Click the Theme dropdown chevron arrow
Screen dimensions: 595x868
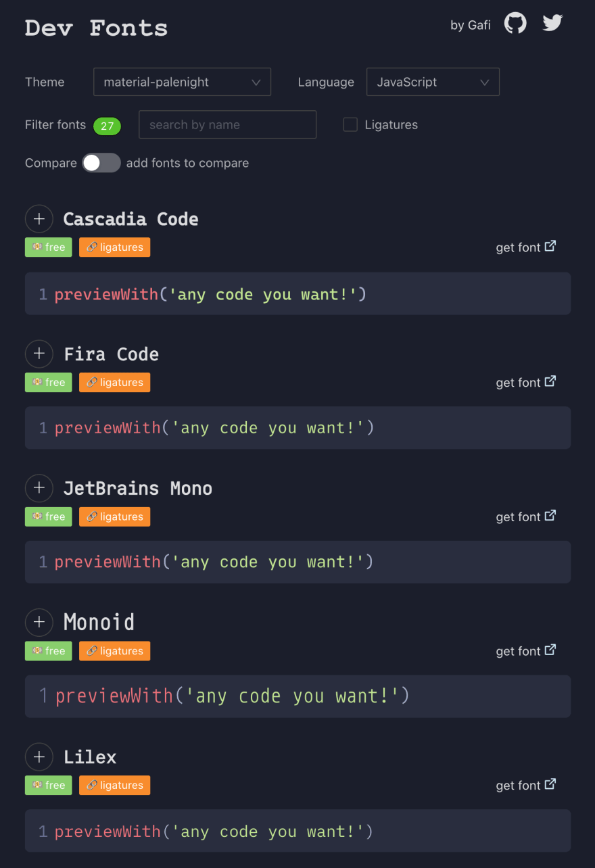[x=256, y=82]
